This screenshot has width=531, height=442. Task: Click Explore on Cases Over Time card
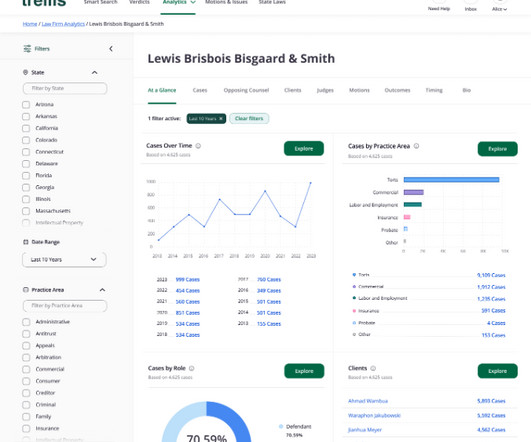click(304, 149)
